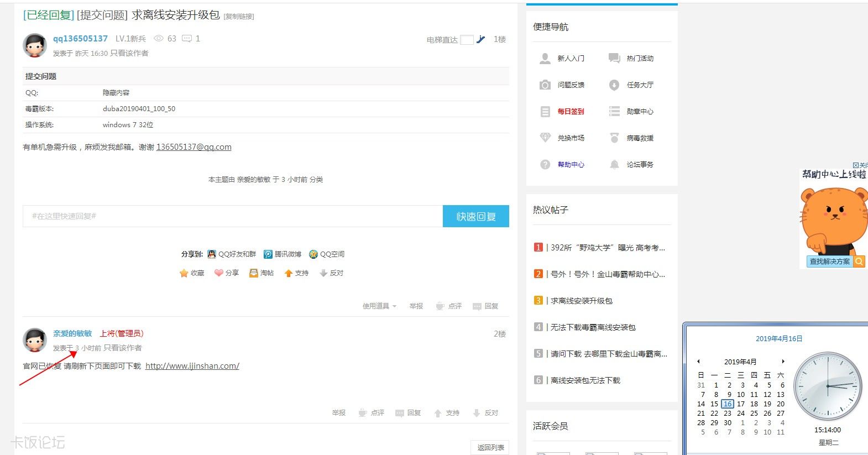Image resolution: width=868 pixels, height=455 pixels.
Task: Open hot post 392所"野鸡大学"曝光
Action: 608,248
